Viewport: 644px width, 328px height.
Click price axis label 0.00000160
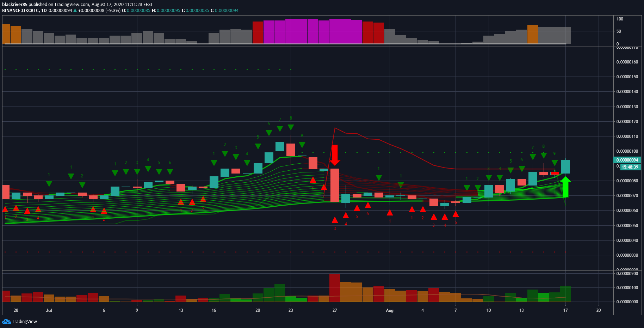[x=627, y=62]
